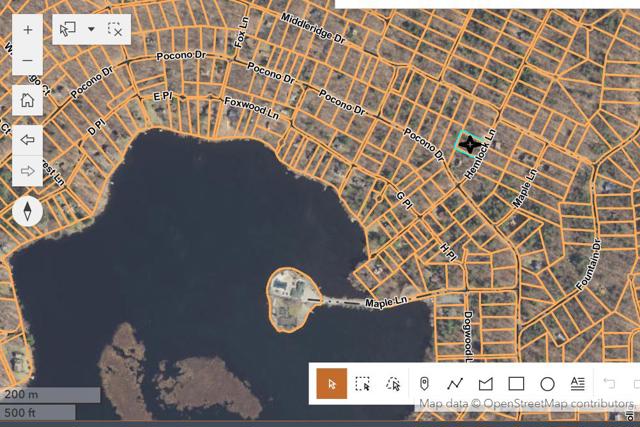Select the polyline draw tool
The height and width of the screenshot is (427, 640).
click(x=455, y=383)
